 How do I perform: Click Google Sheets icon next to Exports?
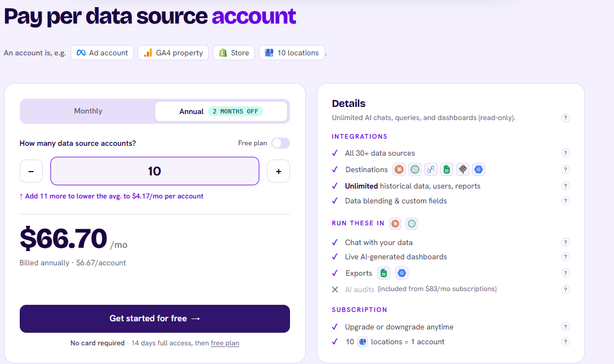pyautogui.click(x=384, y=273)
